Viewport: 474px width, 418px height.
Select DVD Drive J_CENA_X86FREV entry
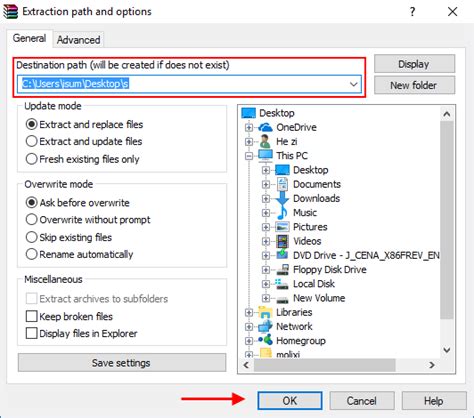pyautogui.click(x=366, y=255)
